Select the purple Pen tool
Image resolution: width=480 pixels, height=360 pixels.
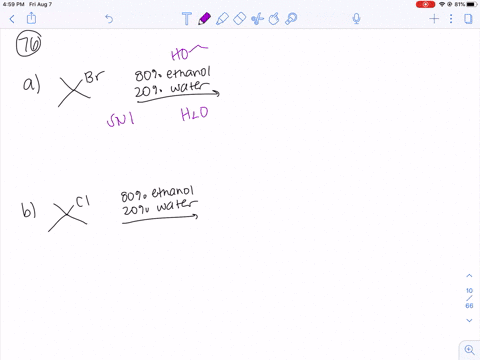point(204,19)
